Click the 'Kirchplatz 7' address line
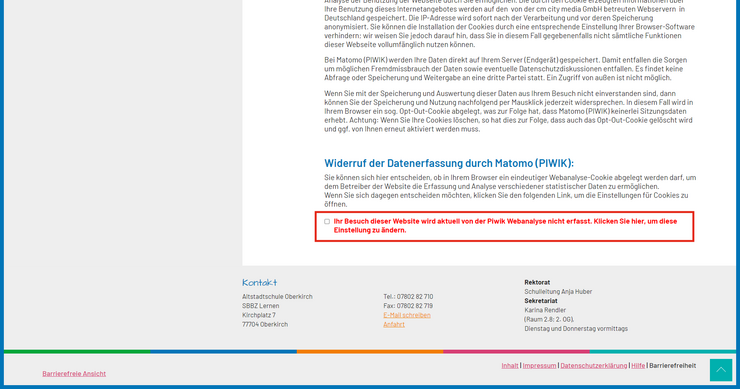The height and width of the screenshot is (389, 740). click(x=259, y=315)
